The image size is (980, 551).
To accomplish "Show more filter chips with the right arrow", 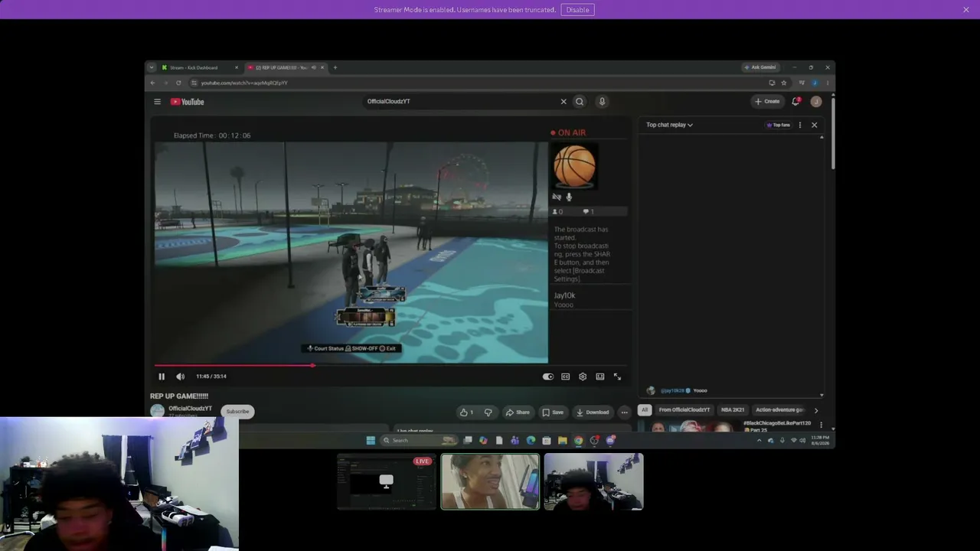I will 816,410.
